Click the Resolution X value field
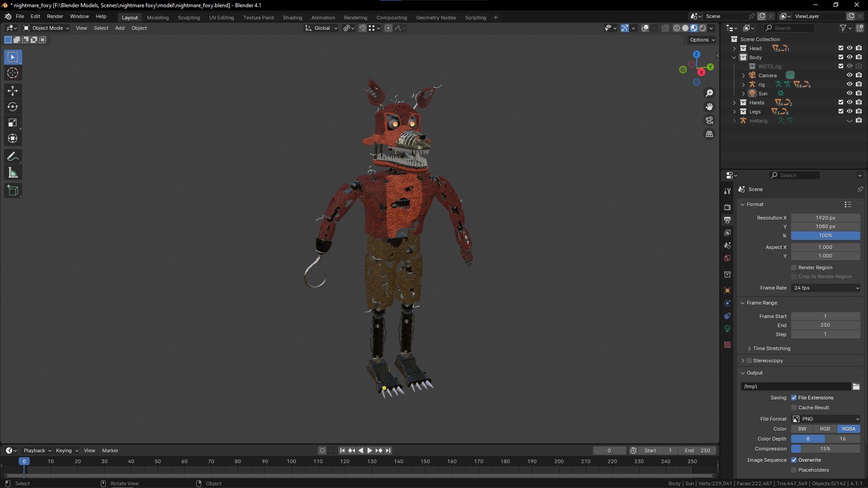Image resolution: width=868 pixels, height=488 pixels. click(x=826, y=218)
